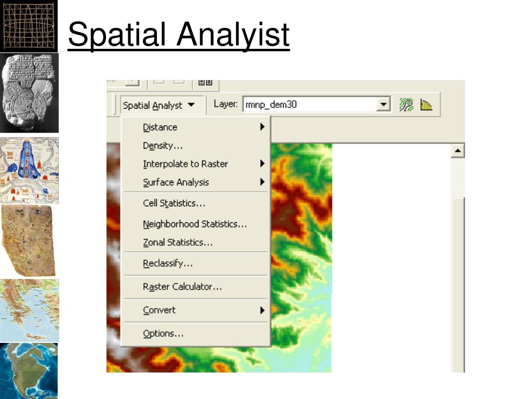Click the clay tablet map thumbnail
This screenshot has width=532, height=399.
tap(29, 93)
